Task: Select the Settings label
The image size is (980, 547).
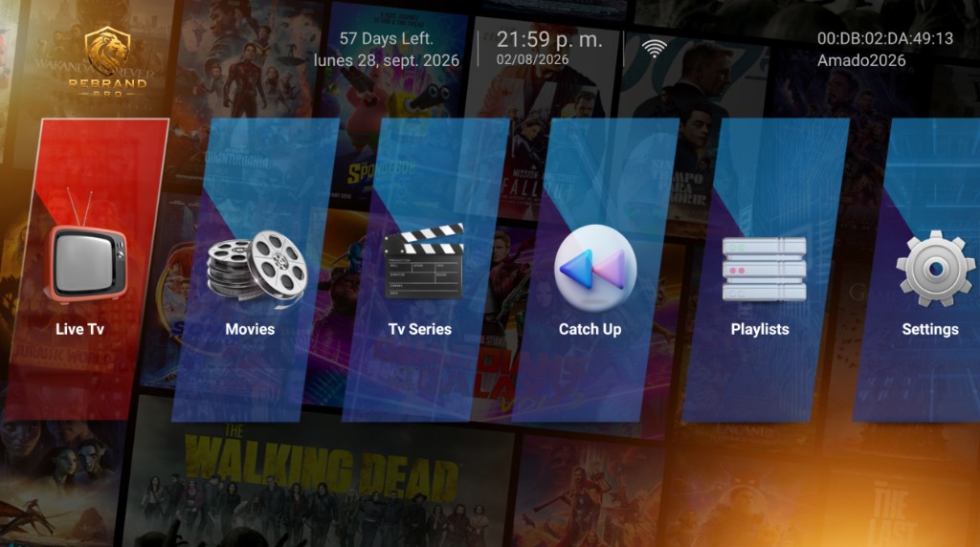Action: (930, 330)
